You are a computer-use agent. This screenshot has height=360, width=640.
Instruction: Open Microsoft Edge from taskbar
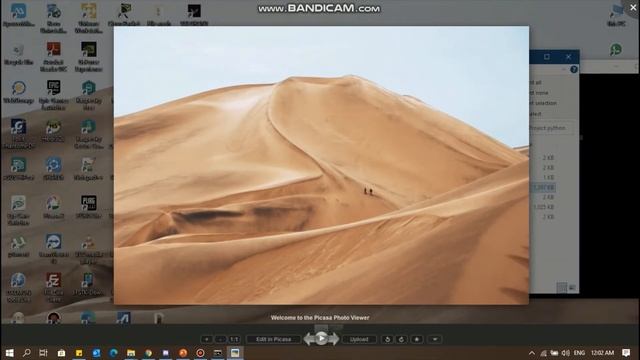pos(113,353)
